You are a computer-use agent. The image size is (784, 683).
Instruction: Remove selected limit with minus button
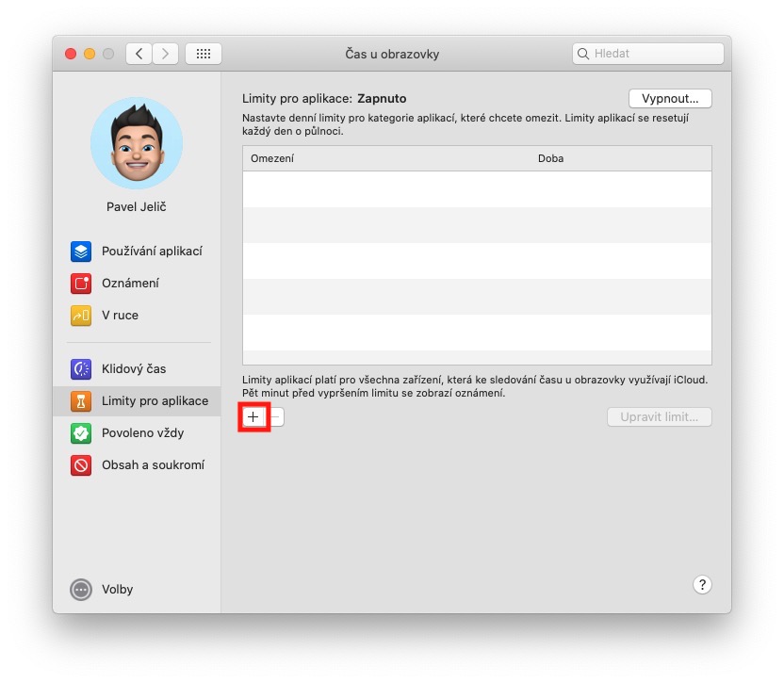tap(275, 417)
